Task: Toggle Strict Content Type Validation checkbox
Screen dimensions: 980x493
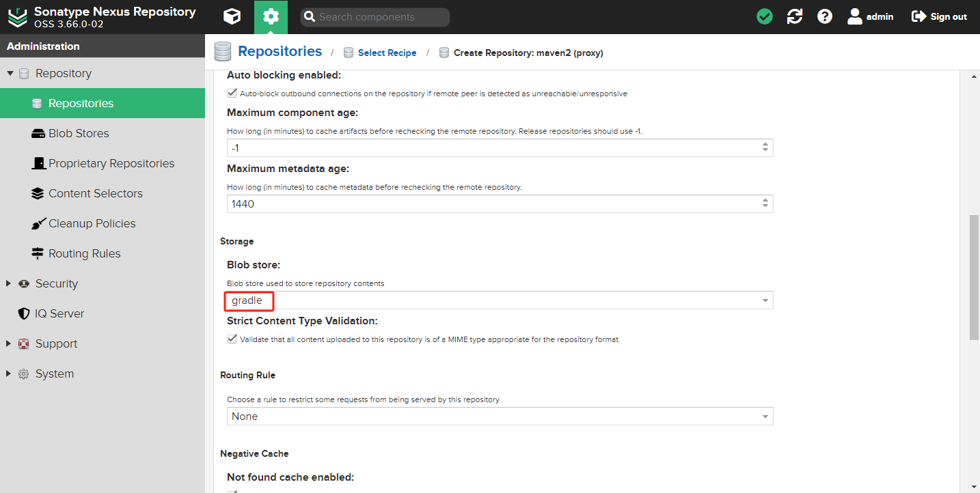Action: click(x=232, y=339)
